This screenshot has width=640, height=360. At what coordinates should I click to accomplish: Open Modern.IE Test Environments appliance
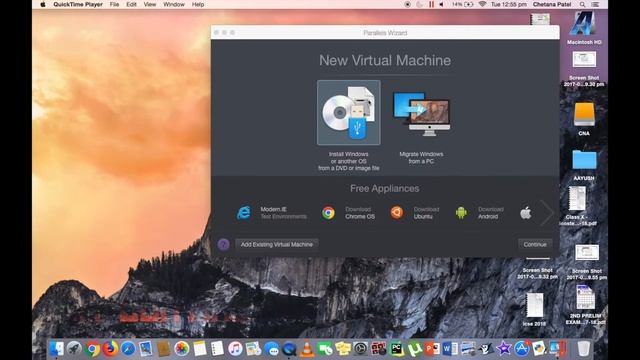pos(272,213)
